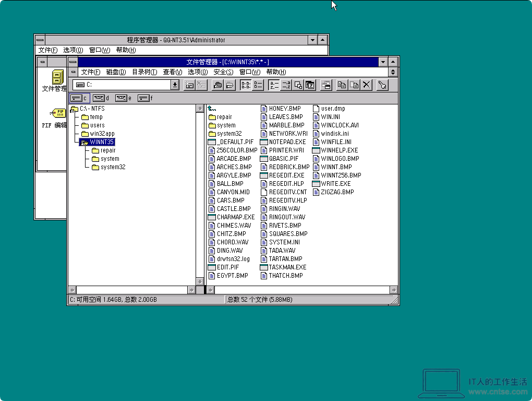This screenshot has height=401, width=532.
Task: Click the Permissions key toolbar icon
Action: pos(382,85)
